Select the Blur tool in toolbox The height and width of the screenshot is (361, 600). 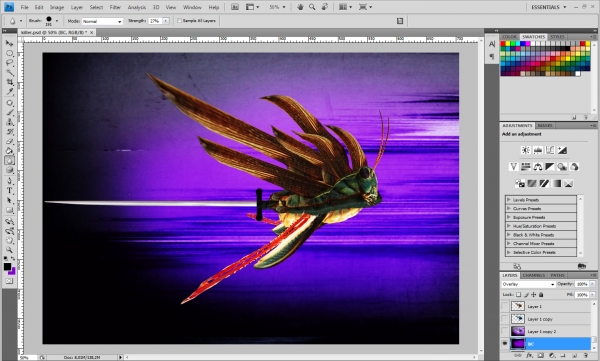point(9,161)
